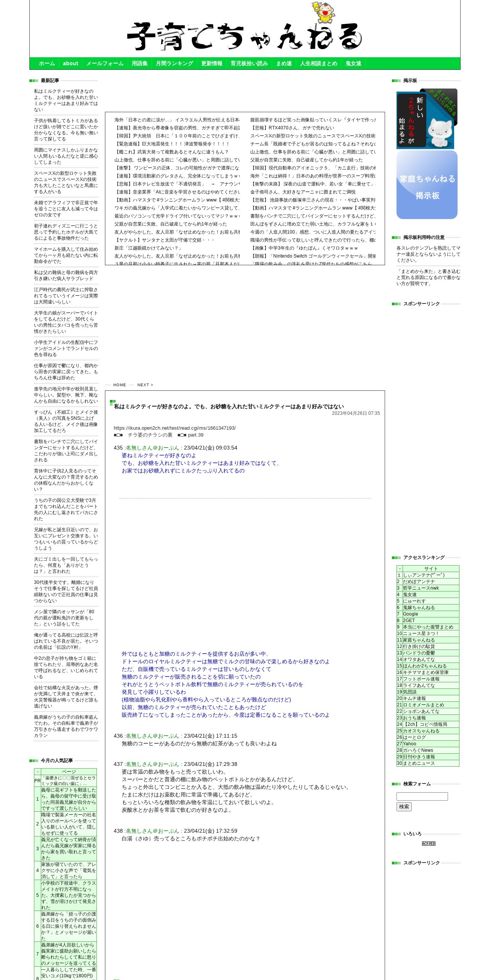The image size is (490, 980).
Task: Open ranking site Yahoo
Action: tap(410, 744)
